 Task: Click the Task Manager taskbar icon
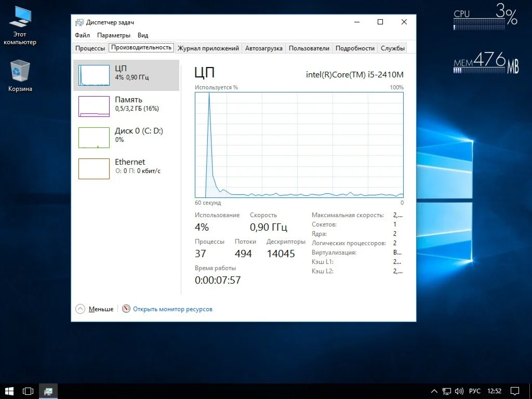[48, 391]
